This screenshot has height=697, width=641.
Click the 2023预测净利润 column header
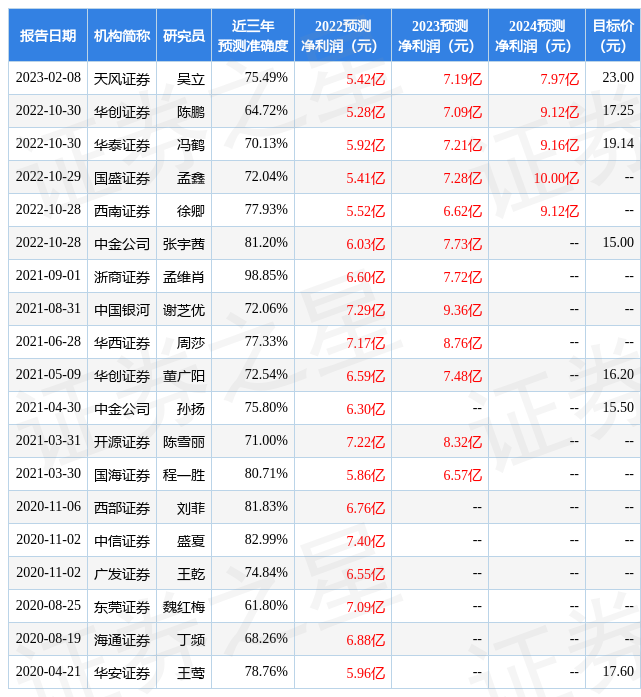439,36
